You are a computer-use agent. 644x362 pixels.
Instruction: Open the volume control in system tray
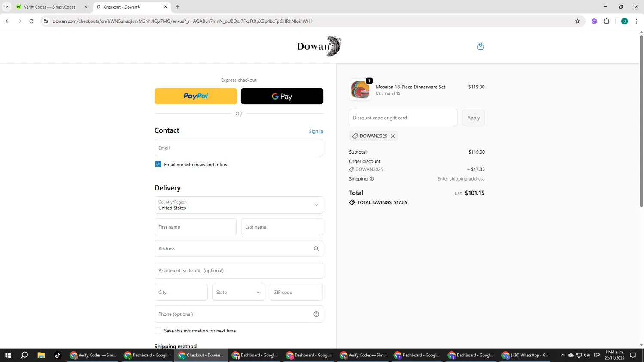coord(587,355)
